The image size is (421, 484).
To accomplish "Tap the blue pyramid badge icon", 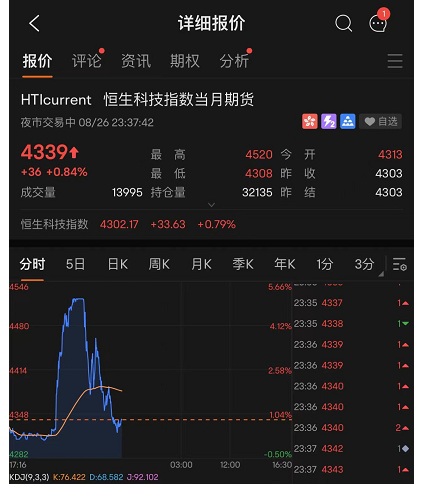I will click(348, 121).
